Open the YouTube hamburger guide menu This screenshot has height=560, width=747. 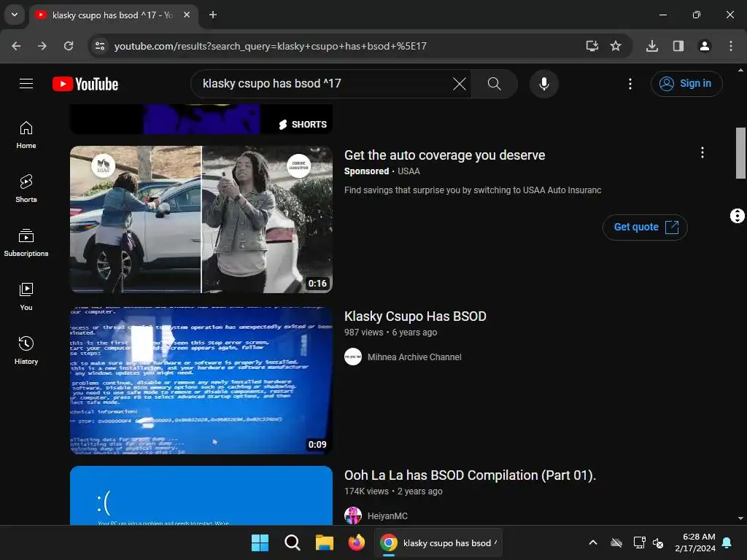click(26, 84)
